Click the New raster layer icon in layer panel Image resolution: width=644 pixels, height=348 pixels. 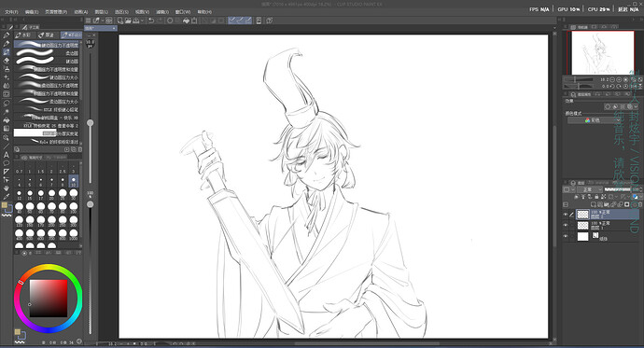[594, 204]
